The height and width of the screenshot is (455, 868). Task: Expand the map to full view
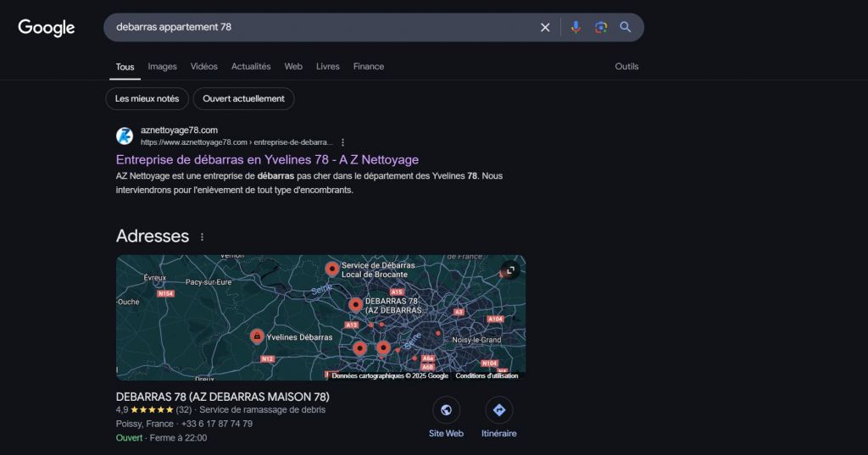[x=509, y=270]
